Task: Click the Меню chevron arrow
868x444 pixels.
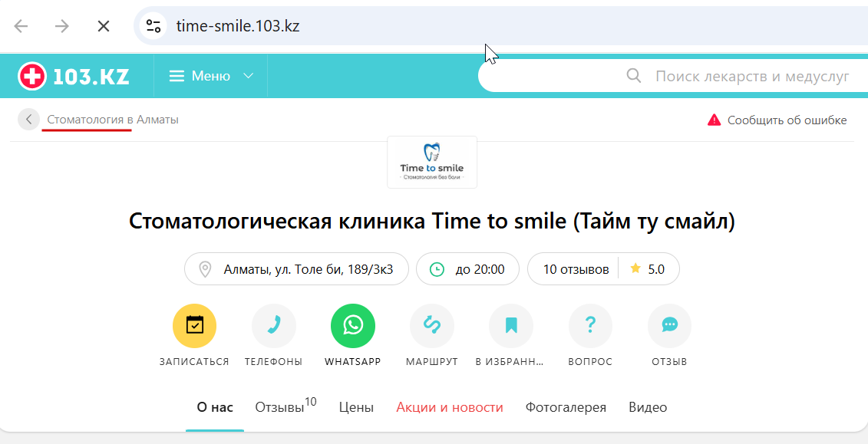Action: point(249,77)
